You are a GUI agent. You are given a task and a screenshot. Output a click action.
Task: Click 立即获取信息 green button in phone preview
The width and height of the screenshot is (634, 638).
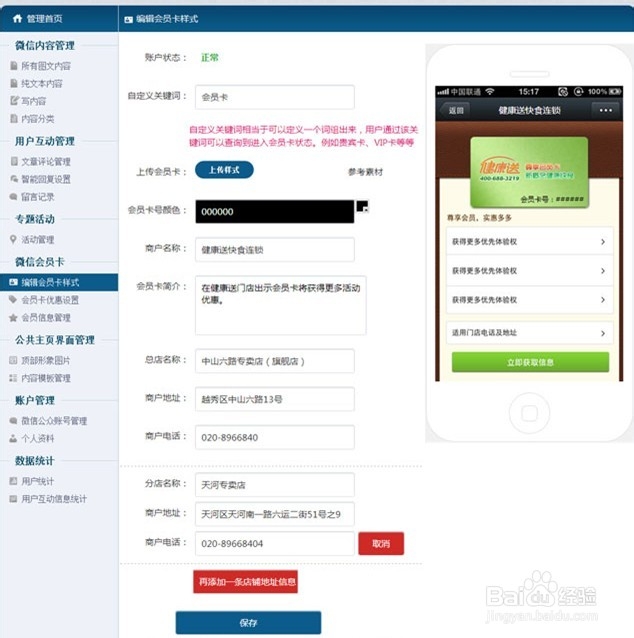(x=530, y=362)
